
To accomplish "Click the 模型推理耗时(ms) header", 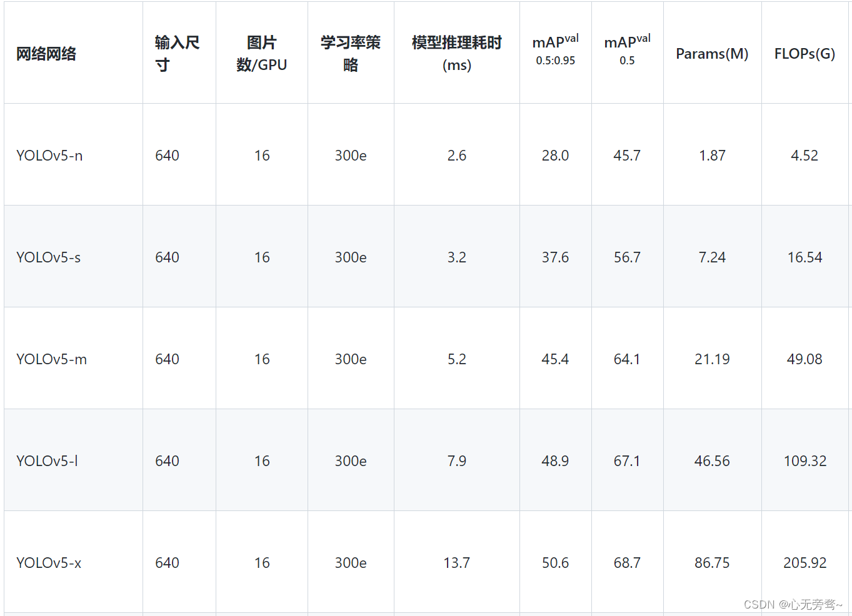I will (x=457, y=54).
